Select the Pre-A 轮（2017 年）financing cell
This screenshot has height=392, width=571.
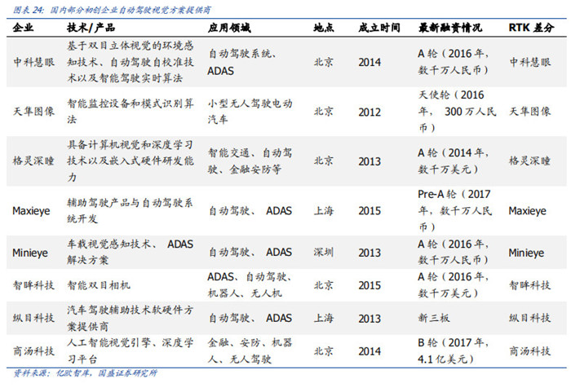tap(455, 211)
